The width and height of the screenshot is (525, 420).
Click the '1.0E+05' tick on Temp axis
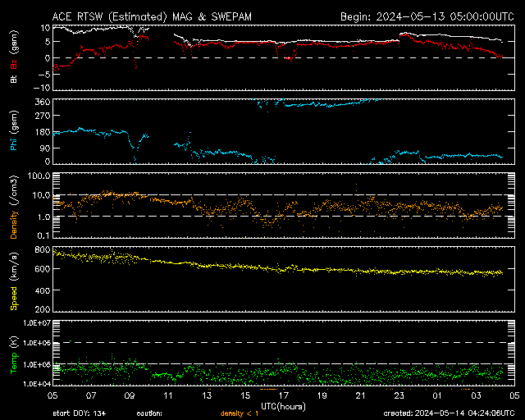point(37,364)
